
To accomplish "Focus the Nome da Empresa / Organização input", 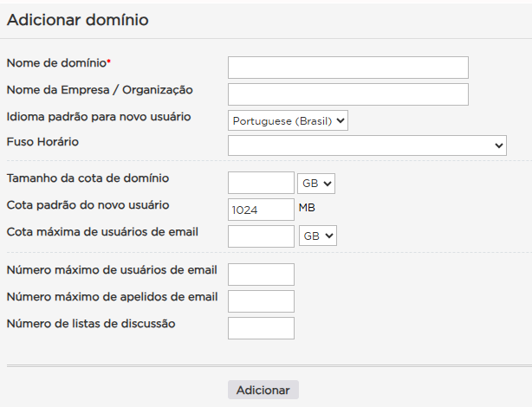I will click(347, 94).
